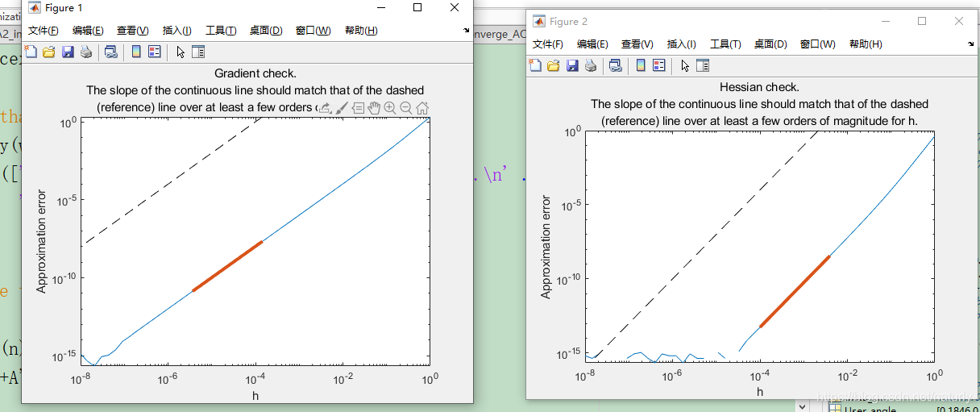980x412 pixels.
Task: Toggle Edit Plot arrow in Figure 1
Action: click(x=180, y=52)
